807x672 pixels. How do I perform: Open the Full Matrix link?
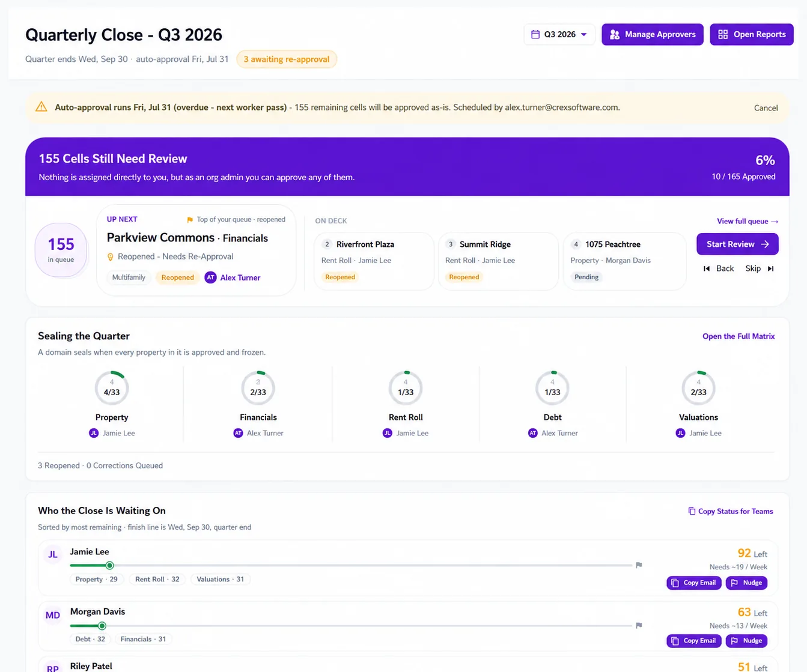point(738,336)
